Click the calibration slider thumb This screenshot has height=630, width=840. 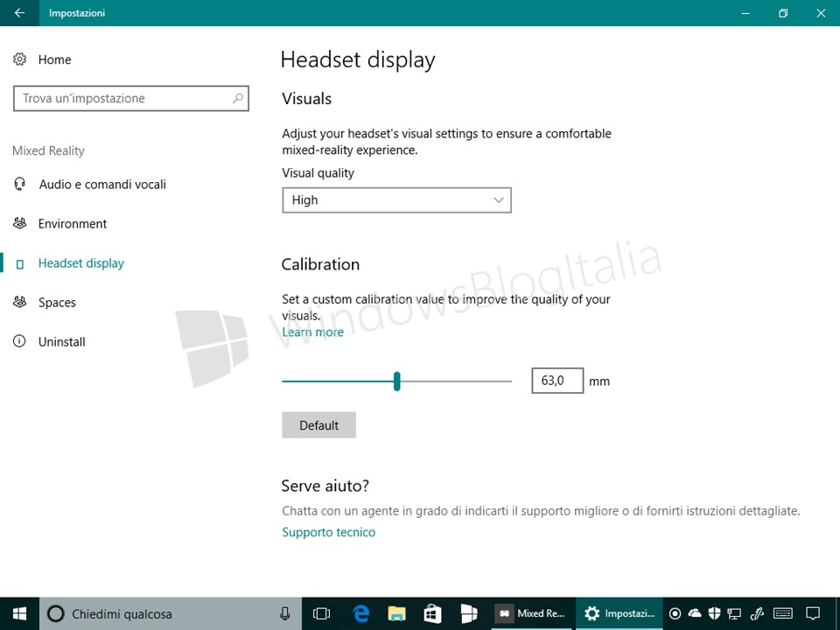coord(397,381)
